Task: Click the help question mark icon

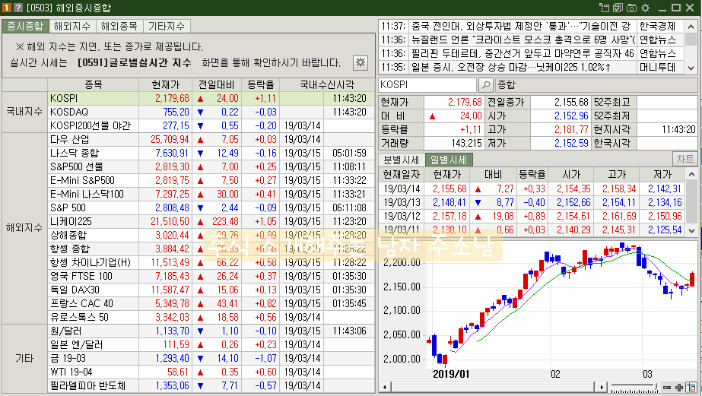Action: 18,7
